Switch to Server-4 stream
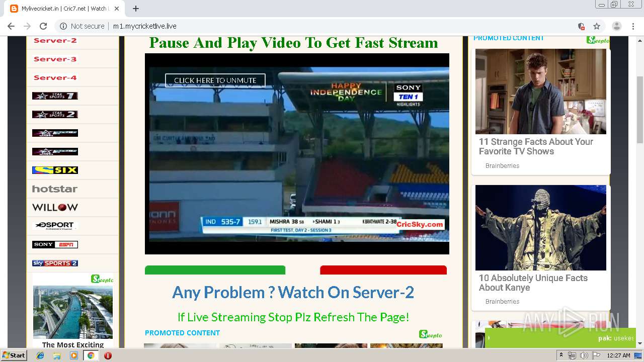Viewport: 644px width, 362px height. click(55, 77)
